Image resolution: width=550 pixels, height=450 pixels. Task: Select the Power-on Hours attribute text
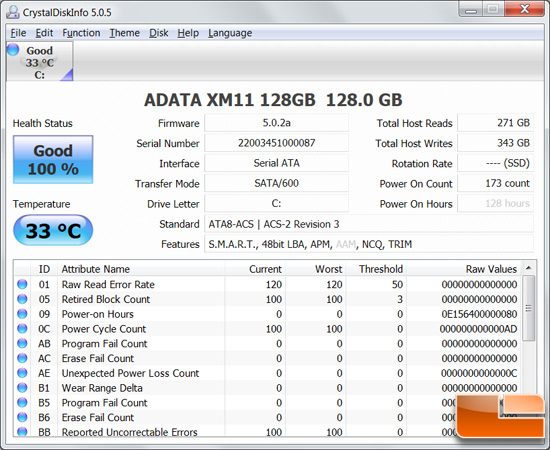pyautogui.click(x=98, y=314)
